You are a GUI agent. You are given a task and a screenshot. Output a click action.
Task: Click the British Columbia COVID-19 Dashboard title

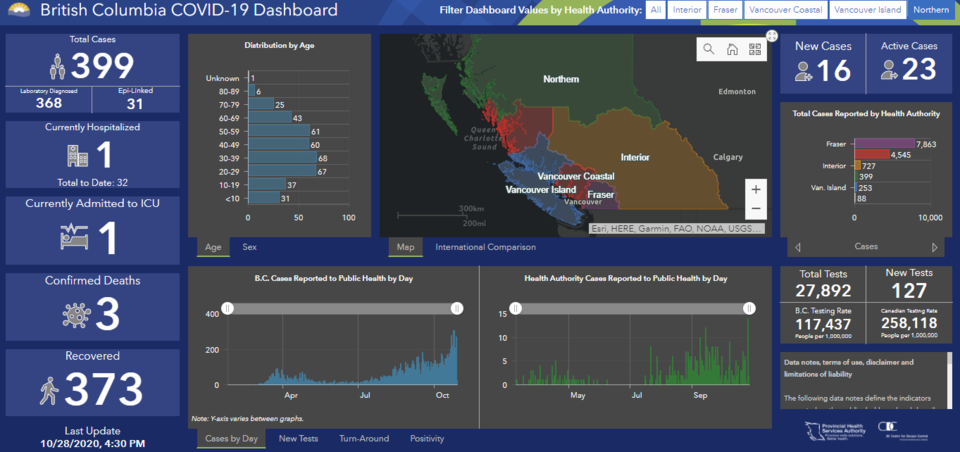[x=189, y=10]
